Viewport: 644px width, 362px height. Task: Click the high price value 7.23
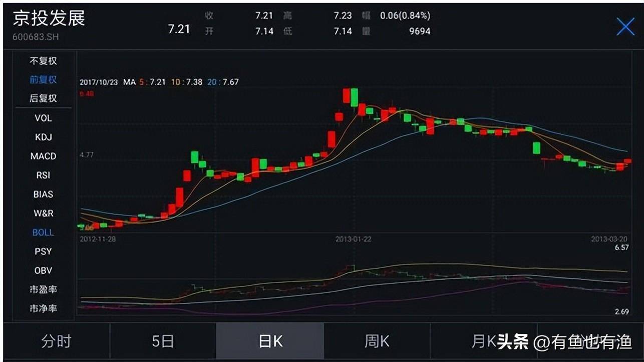pos(343,16)
